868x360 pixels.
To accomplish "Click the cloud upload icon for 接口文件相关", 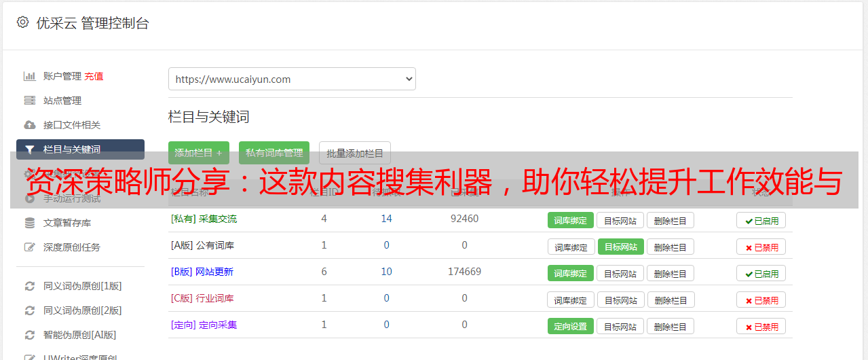I will click(x=29, y=125).
